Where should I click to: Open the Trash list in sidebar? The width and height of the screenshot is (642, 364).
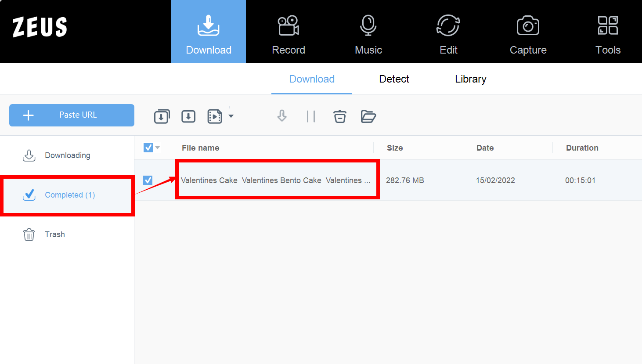67,234
